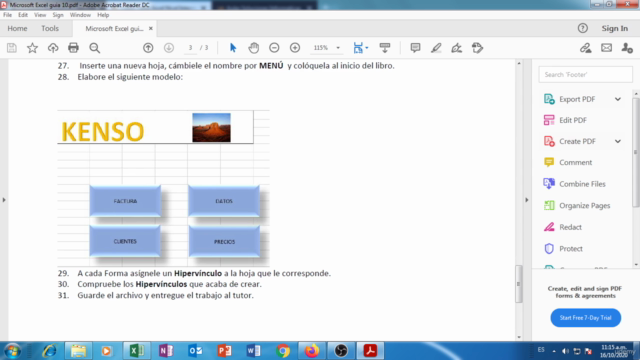
Task: Expand the Create PDF chevron
Action: [x=618, y=141]
